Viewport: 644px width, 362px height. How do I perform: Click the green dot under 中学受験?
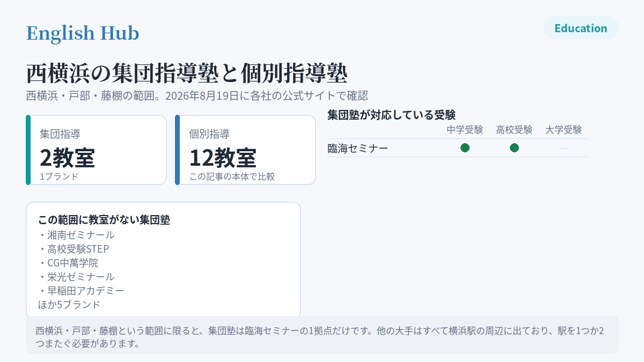[465, 148]
